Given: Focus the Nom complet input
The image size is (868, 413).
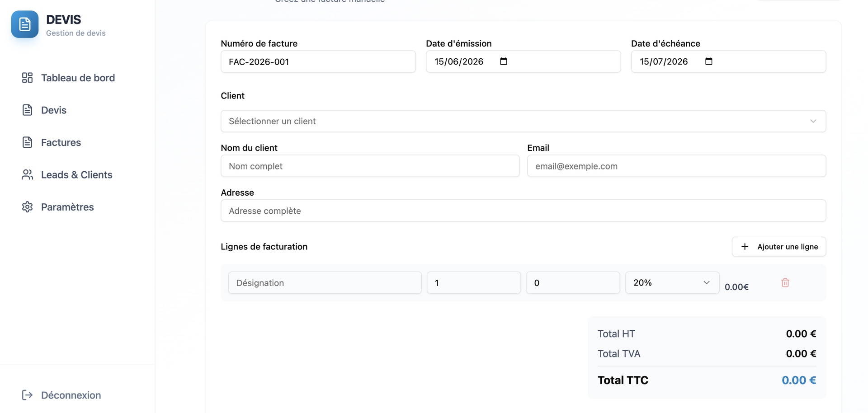Looking at the screenshot, I should pos(370,166).
